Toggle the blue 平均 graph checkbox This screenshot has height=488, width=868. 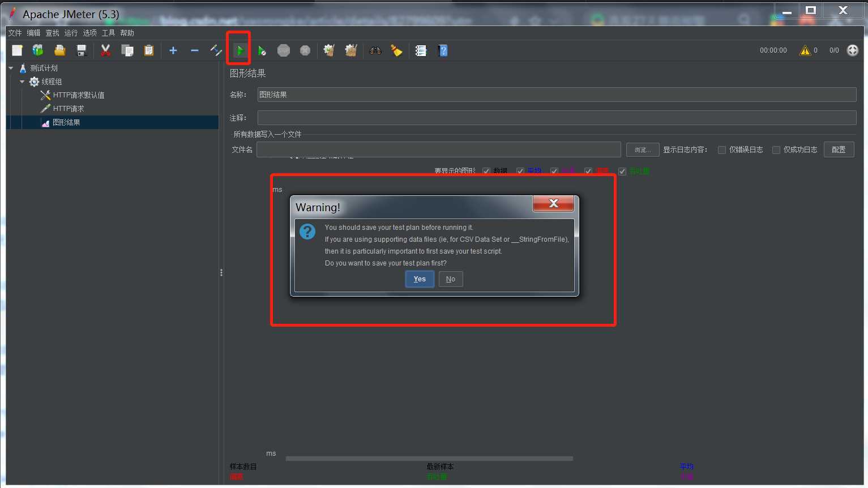(x=520, y=171)
